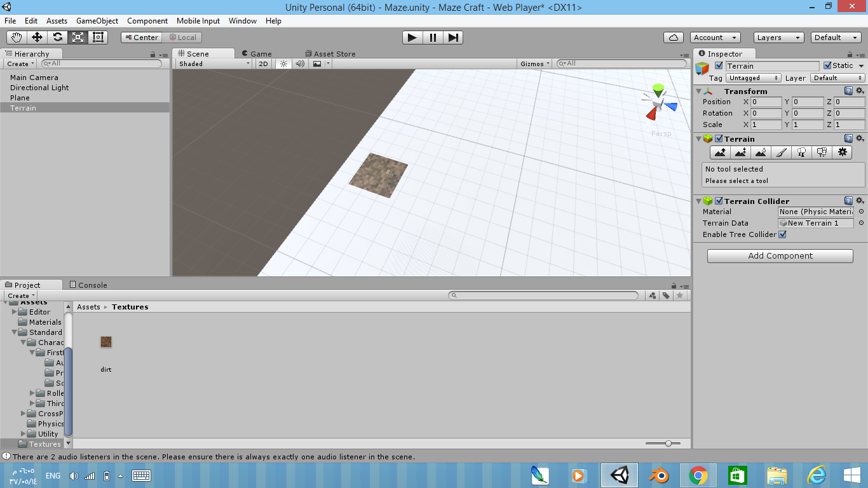The width and height of the screenshot is (868, 488).
Task: Select the dirt texture thumbnail
Action: click(105, 341)
